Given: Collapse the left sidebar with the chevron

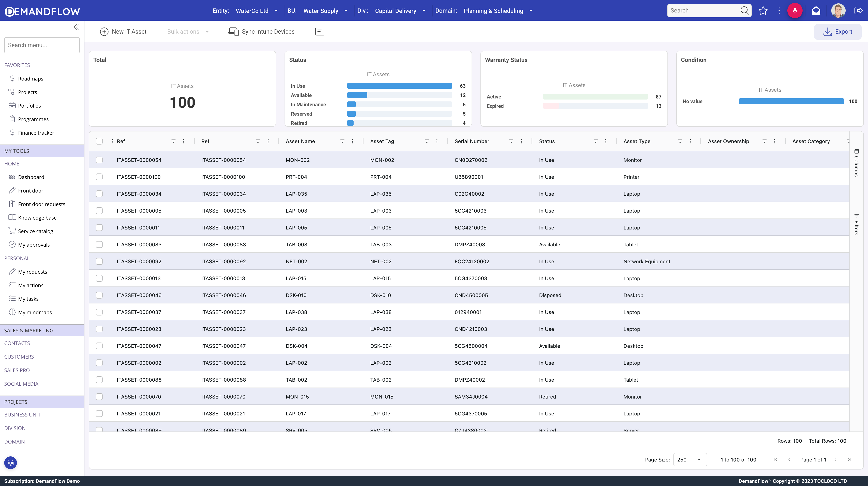Looking at the screenshot, I should tap(76, 27).
